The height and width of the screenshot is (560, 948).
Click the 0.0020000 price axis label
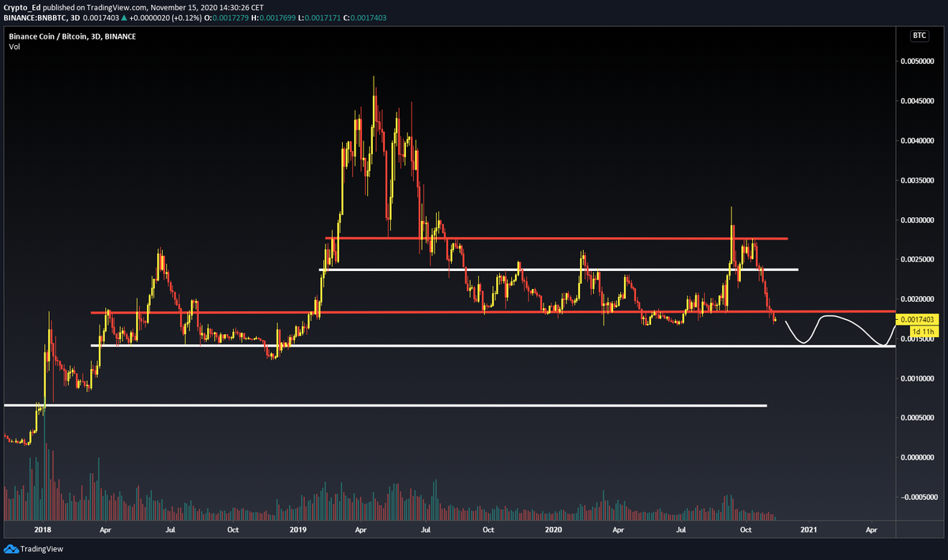click(x=919, y=299)
